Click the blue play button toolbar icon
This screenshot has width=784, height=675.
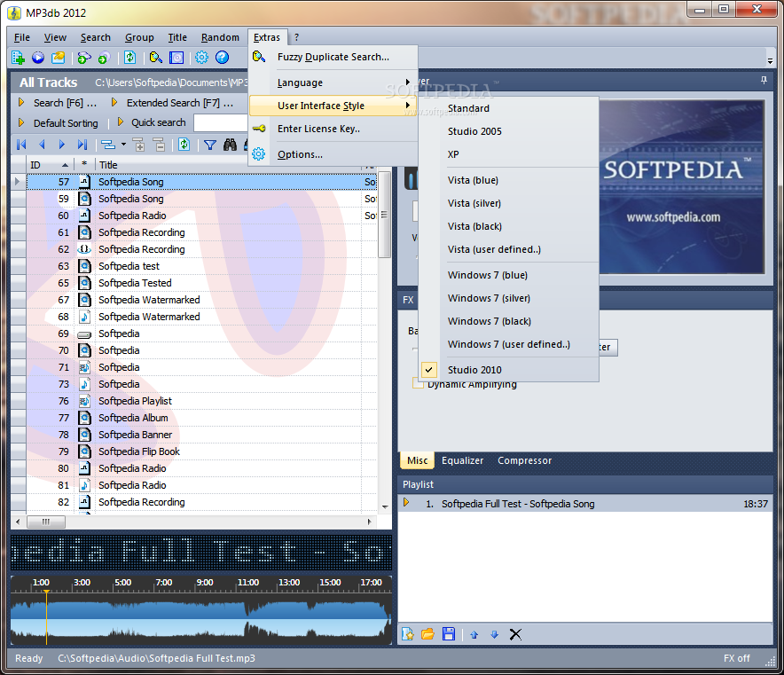pos(38,58)
